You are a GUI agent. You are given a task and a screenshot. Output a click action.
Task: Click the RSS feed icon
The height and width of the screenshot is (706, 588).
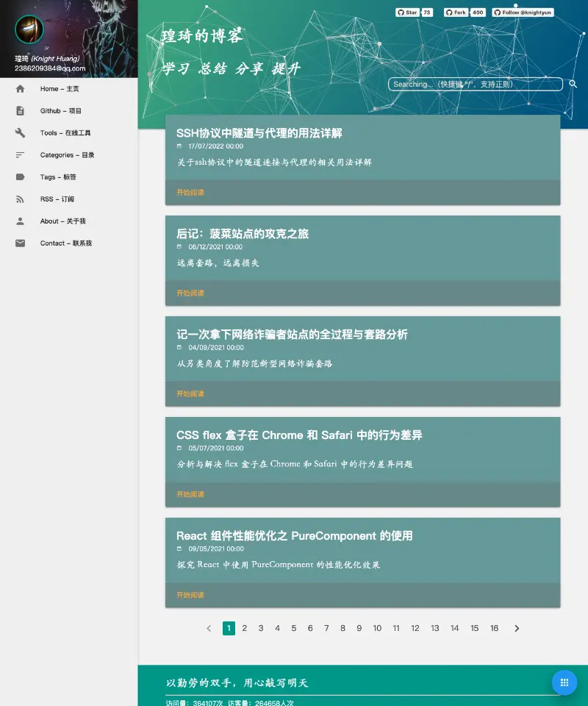tap(20, 199)
